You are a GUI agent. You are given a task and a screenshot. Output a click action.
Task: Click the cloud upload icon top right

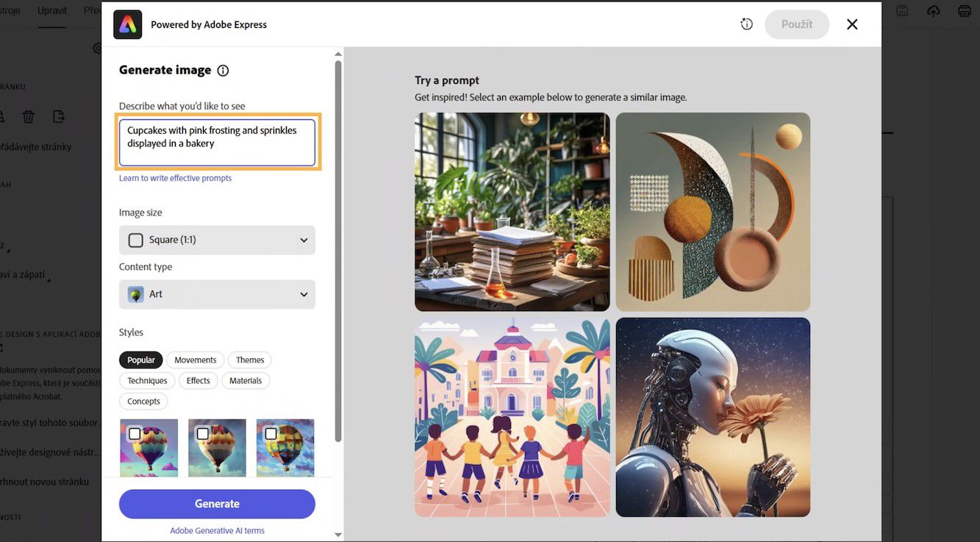click(933, 10)
